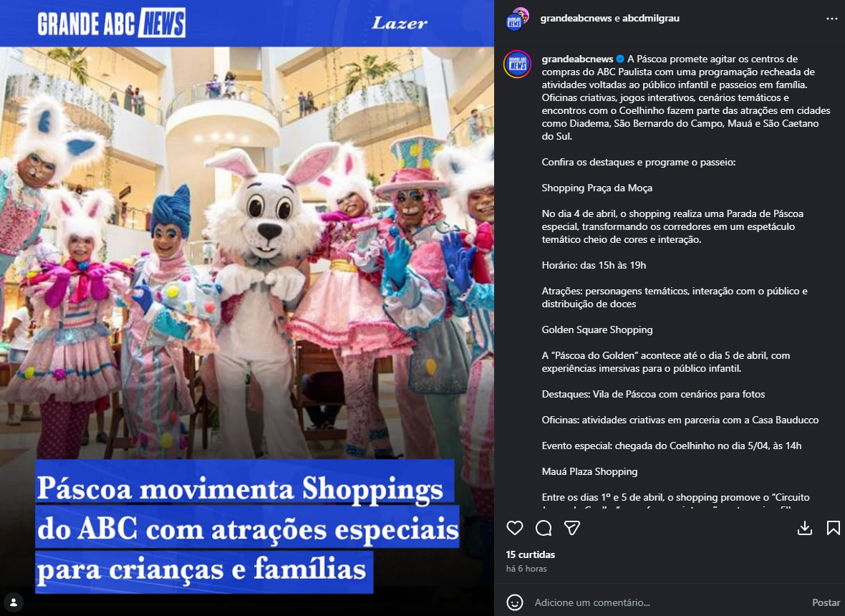This screenshot has width=845, height=616.
Task: Open grandeabcnews from the header usernames
Action: coord(576,19)
